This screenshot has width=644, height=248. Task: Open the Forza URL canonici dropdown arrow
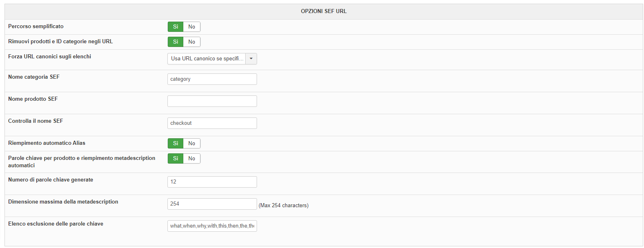tap(251, 59)
